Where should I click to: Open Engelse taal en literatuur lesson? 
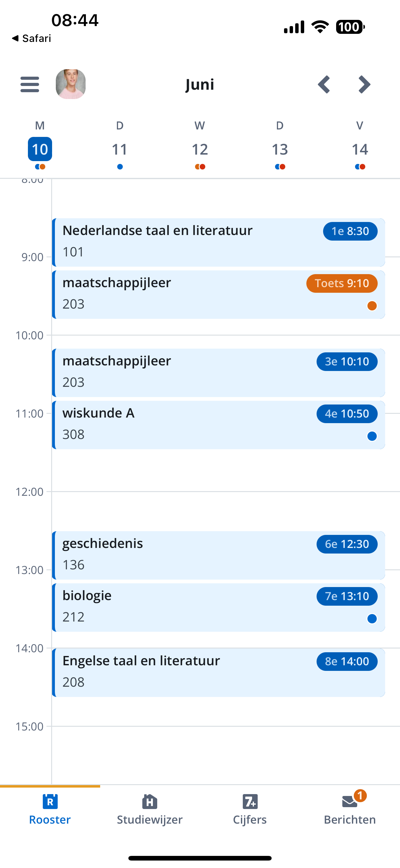219,672
